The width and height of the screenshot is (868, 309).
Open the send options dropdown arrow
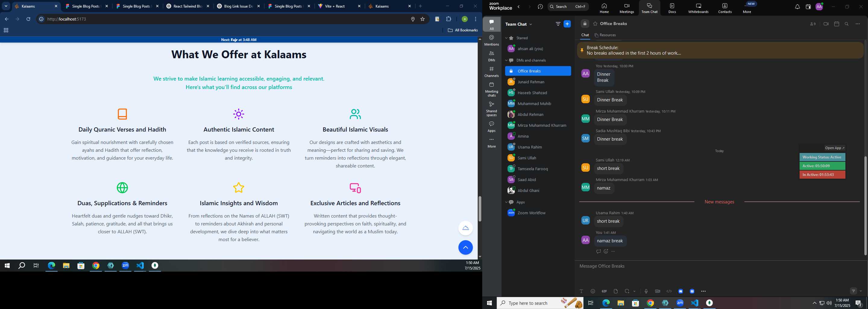pyautogui.click(x=861, y=291)
